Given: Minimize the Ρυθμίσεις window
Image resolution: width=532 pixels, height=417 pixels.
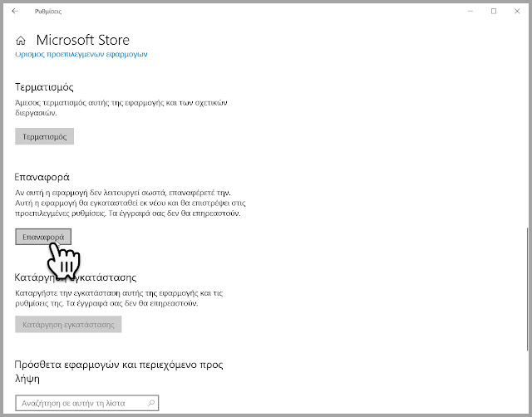Looking at the screenshot, I should coord(470,11).
